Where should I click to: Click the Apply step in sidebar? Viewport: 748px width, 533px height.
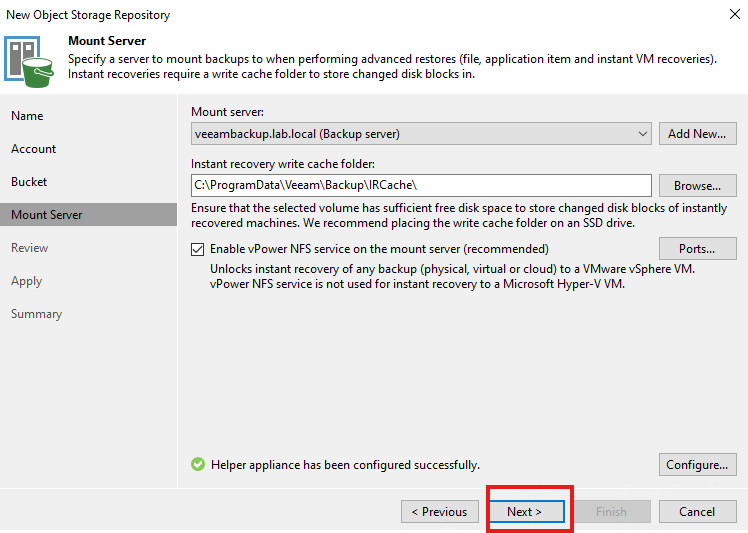(x=26, y=281)
